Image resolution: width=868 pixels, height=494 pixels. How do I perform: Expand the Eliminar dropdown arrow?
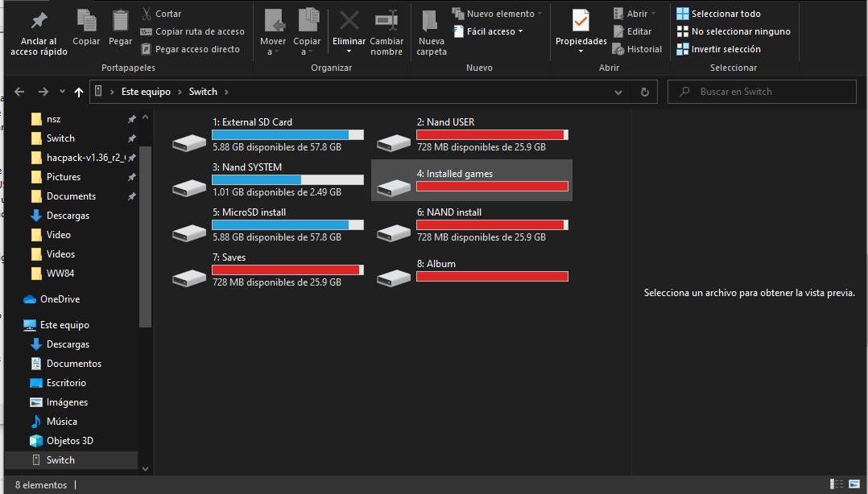(349, 51)
